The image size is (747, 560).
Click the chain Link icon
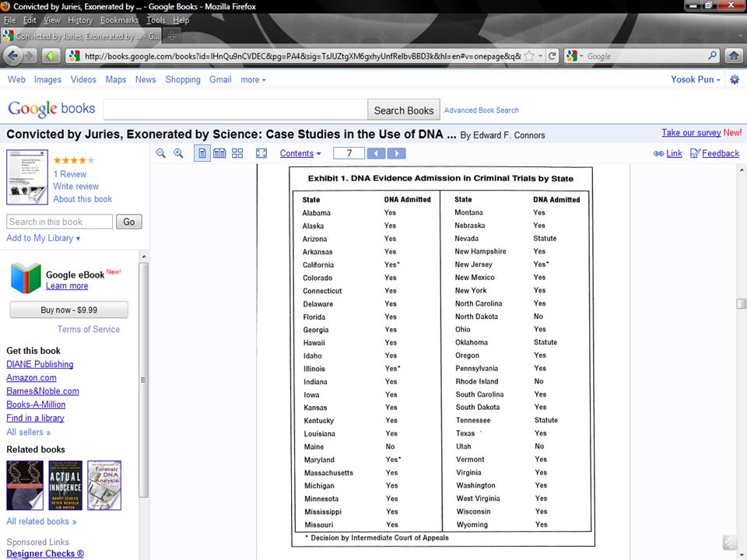[x=659, y=153]
